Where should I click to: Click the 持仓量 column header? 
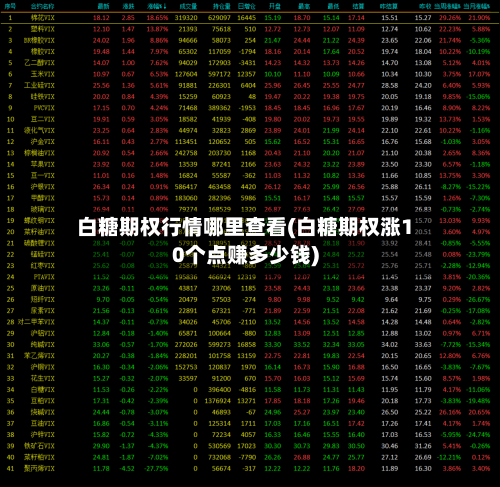pos(222,6)
